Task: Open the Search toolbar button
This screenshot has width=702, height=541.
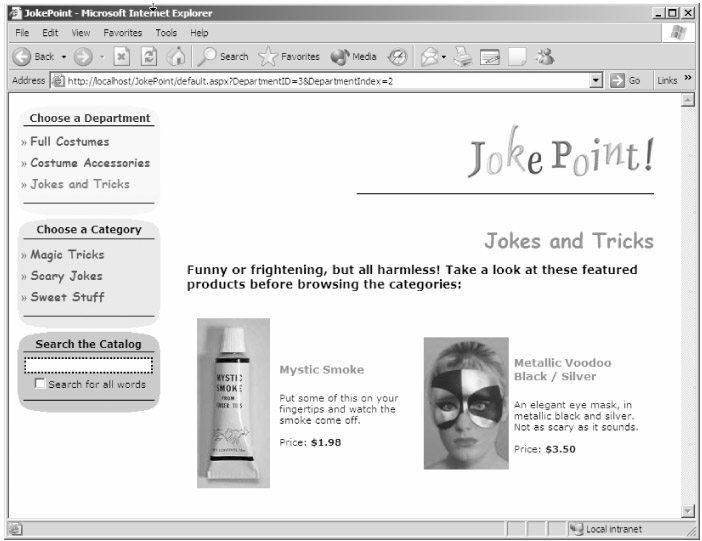Action: pos(222,57)
